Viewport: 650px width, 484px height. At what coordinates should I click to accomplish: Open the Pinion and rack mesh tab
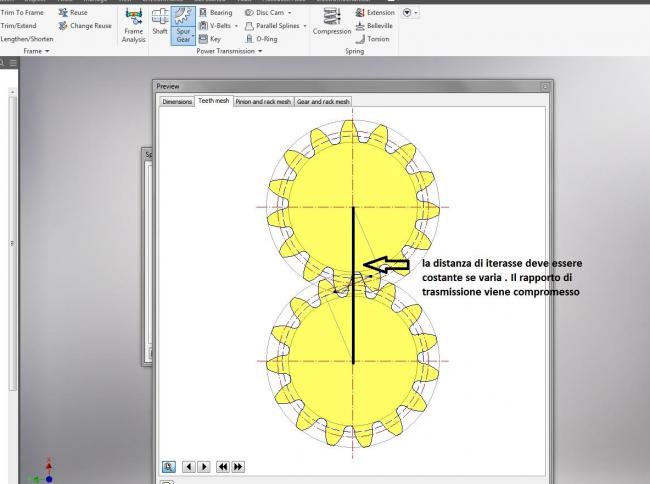pos(263,101)
